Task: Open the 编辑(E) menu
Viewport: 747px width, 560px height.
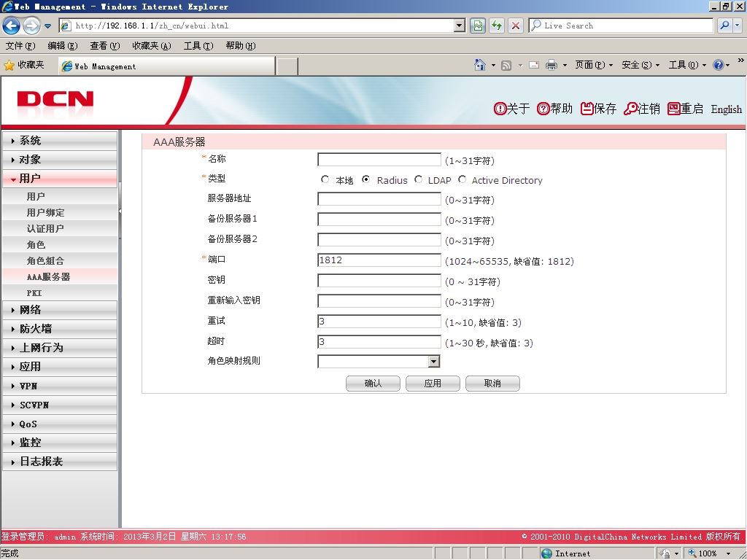Action: coord(63,46)
